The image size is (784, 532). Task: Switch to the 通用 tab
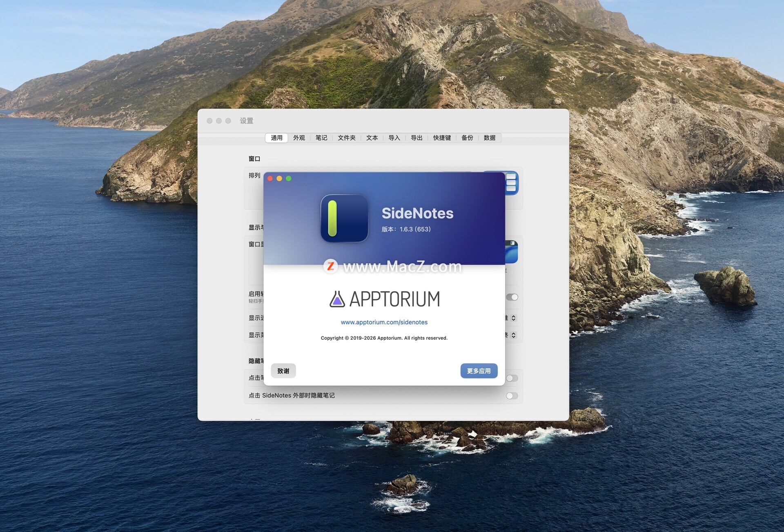tap(276, 138)
